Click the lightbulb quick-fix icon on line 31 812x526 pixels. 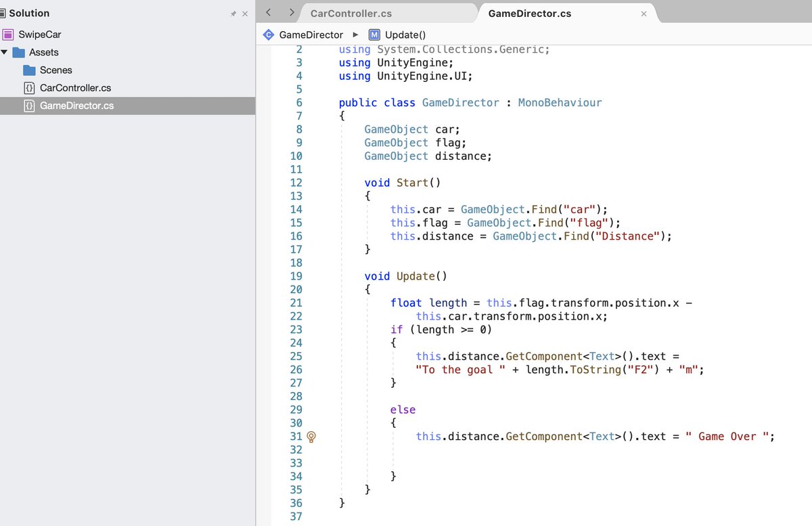tap(311, 437)
